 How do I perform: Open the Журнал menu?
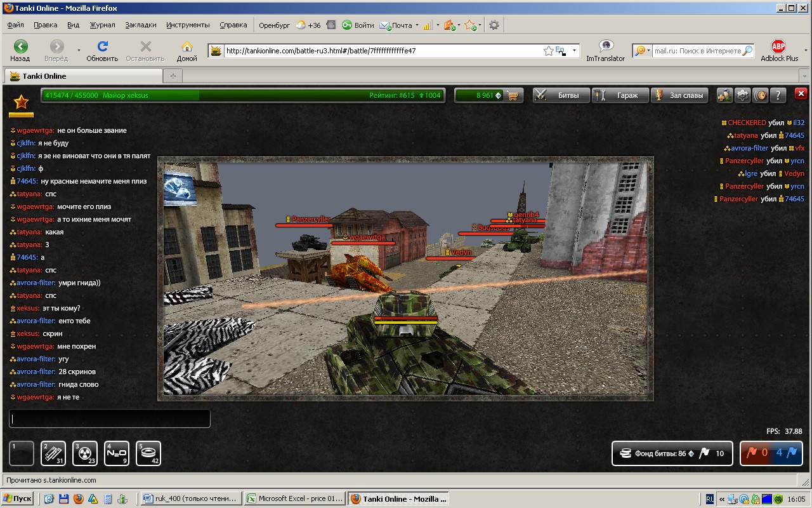(102, 25)
